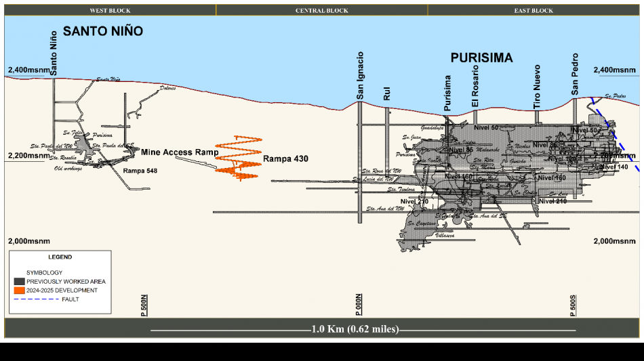The height and width of the screenshot is (361, 644).
Task: Select the Central Block header tab
Action: pyautogui.click(x=321, y=10)
